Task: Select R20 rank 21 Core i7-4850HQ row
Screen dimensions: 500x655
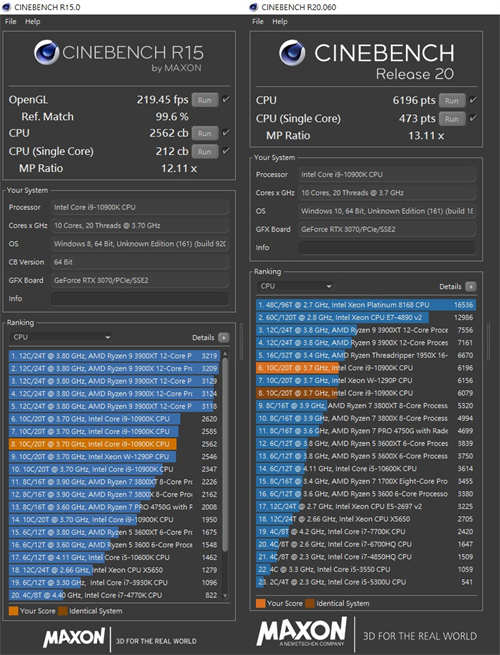Action: tap(366, 557)
